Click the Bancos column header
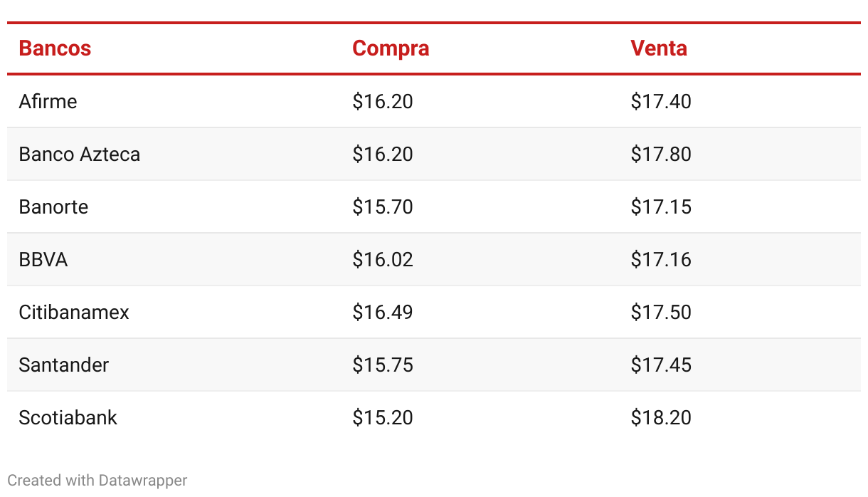Viewport: 868px width, 497px height. tap(55, 48)
